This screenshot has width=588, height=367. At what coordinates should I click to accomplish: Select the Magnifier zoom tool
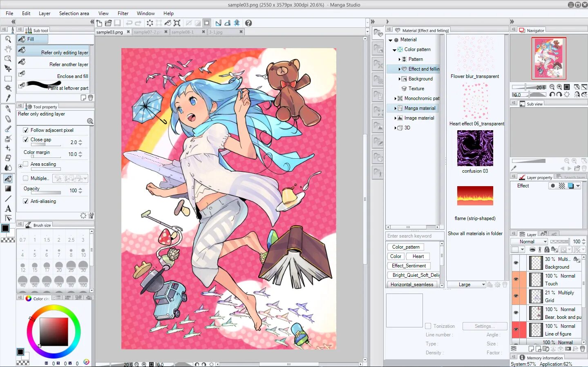click(8, 39)
